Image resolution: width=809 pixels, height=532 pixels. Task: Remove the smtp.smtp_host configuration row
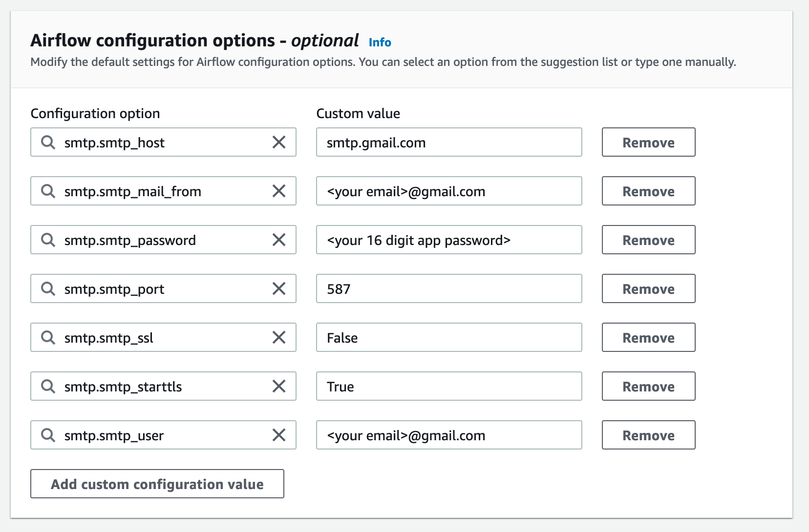[x=648, y=142]
